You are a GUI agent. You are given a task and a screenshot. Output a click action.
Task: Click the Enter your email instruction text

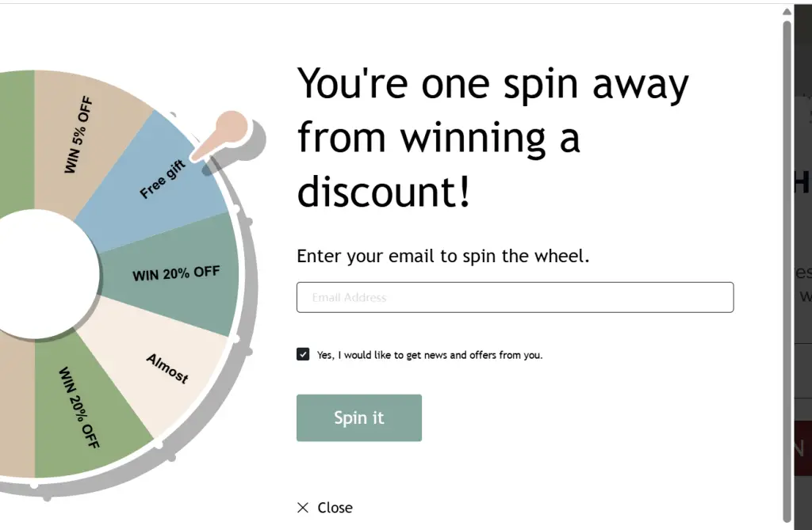(x=443, y=256)
